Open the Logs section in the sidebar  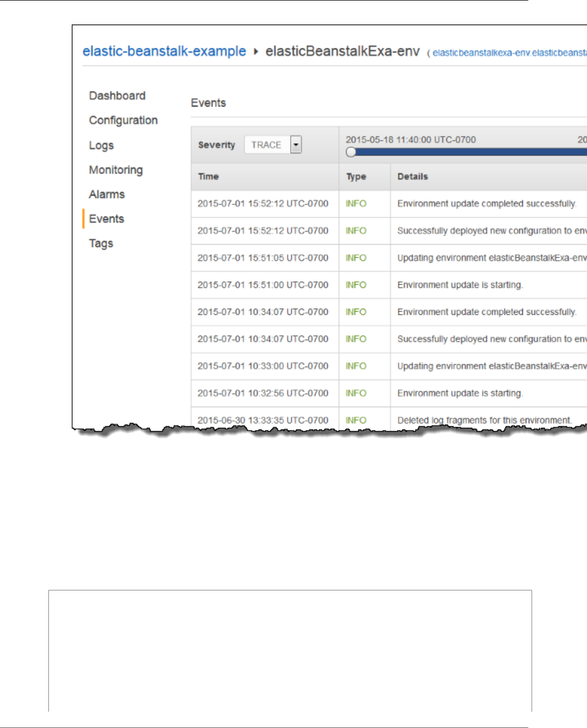point(102,145)
